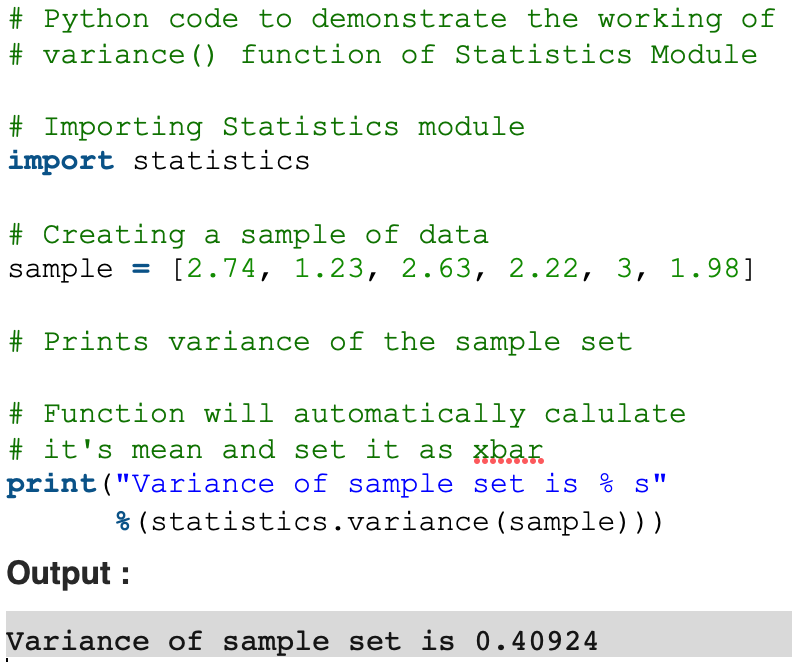Click the value 2.22 in the list
Screen dimensions: 792x662
tap(543, 269)
